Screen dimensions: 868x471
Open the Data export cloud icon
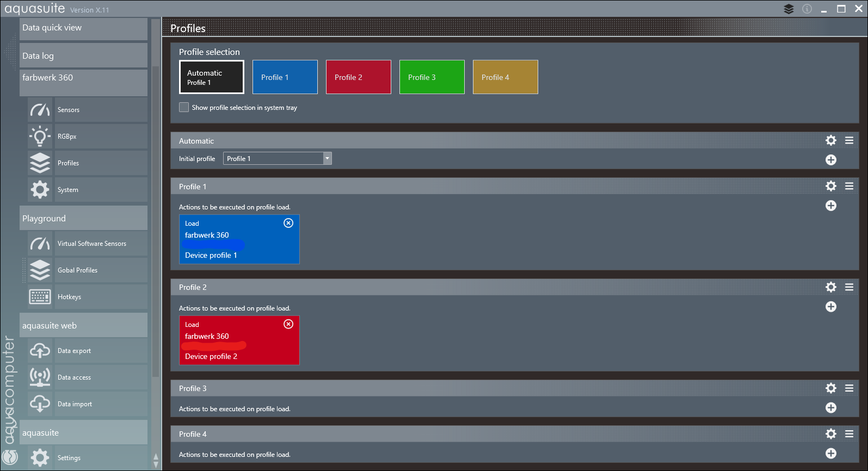[x=40, y=351]
